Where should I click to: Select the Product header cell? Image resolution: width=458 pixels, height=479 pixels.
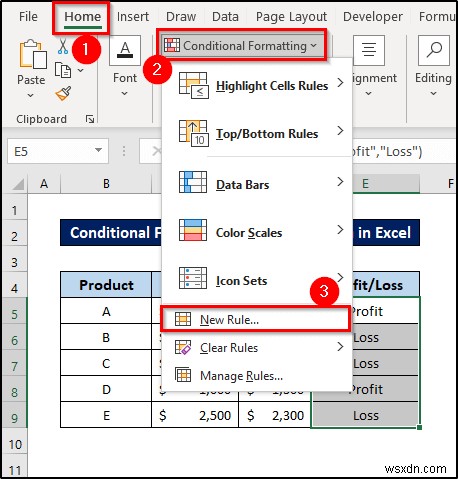[x=106, y=285]
